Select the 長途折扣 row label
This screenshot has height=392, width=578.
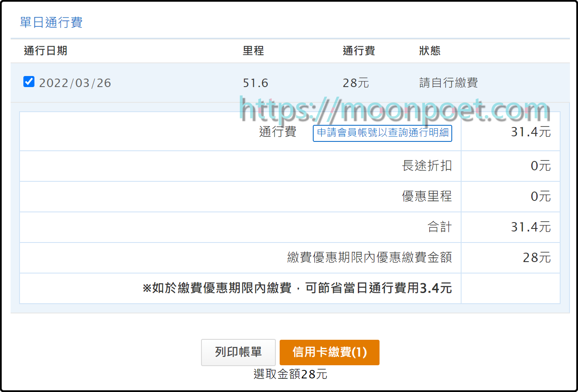pyautogui.click(x=427, y=166)
